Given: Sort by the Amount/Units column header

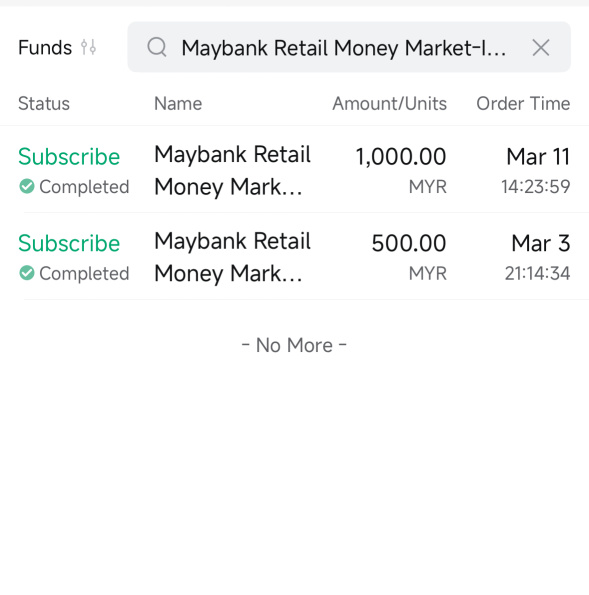Looking at the screenshot, I should 390,104.
